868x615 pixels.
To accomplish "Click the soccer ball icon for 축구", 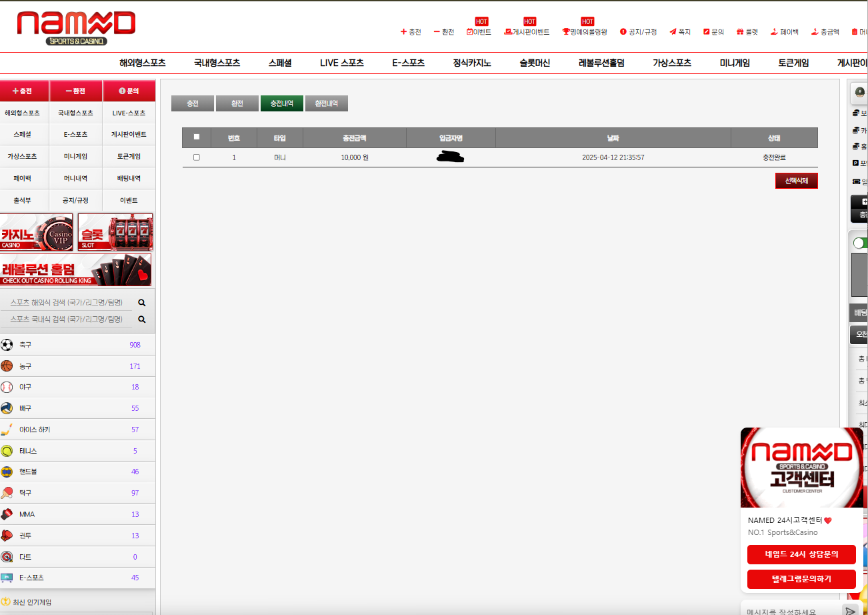I will [7, 345].
